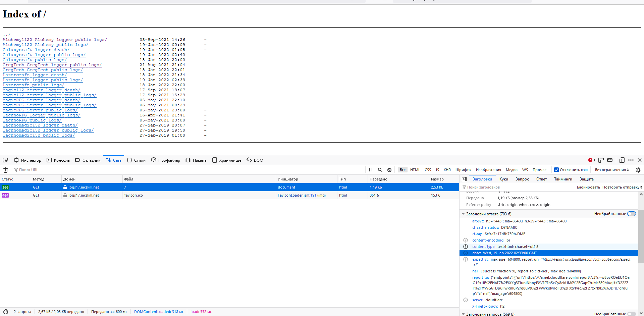Filter requests by Медиа

(x=512, y=170)
